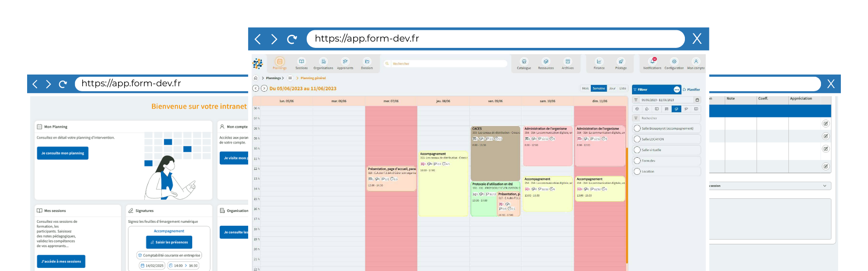Click the Apprenants icon in toolbar

[x=345, y=62]
